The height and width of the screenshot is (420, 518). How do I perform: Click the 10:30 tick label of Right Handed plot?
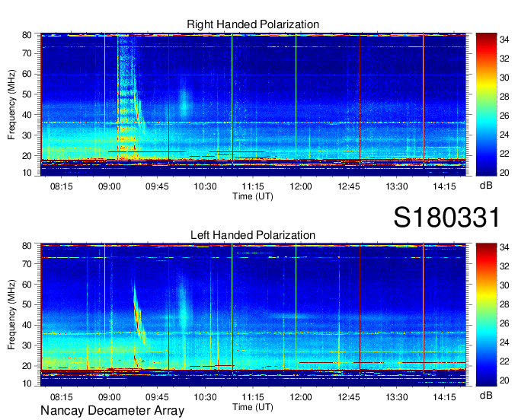(x=205, y=186)
